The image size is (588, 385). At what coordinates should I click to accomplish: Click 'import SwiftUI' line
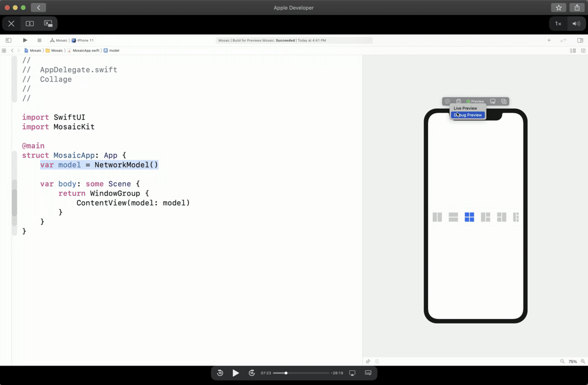[54, 118]
